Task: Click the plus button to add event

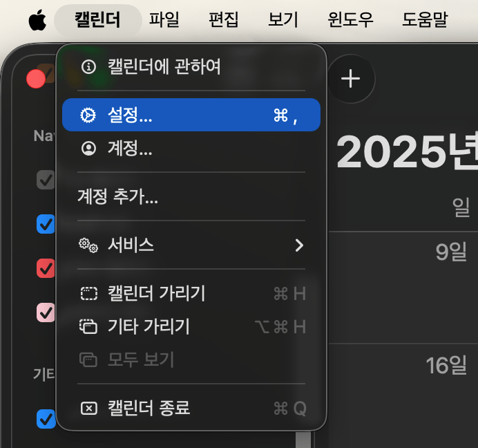Action: pos(351,79)
